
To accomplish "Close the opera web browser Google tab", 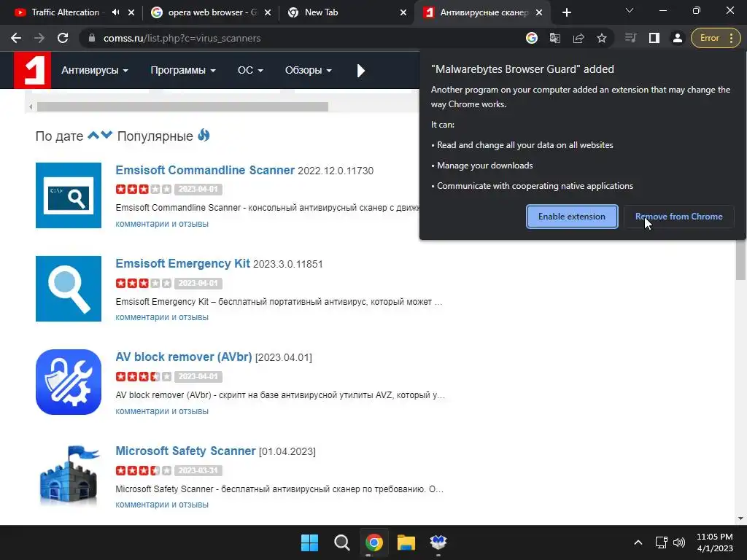I will 268,13.
